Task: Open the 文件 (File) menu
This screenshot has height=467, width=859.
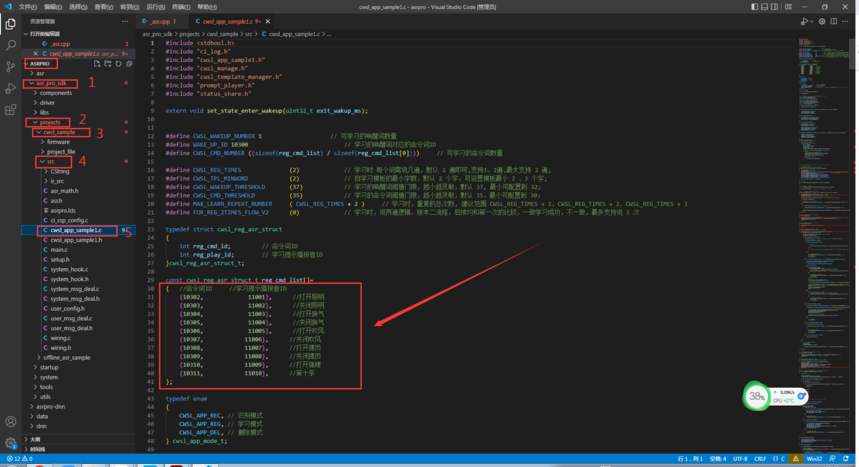Action: tap(27, 7)
